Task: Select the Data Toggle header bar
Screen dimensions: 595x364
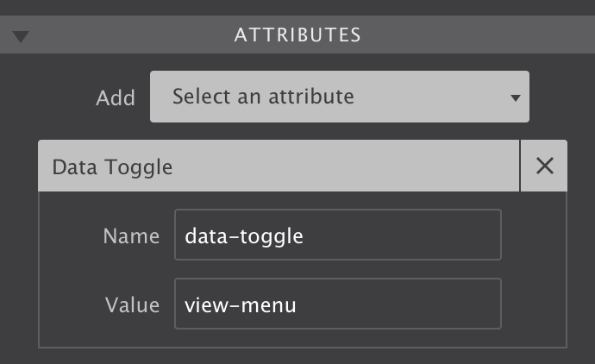Action: click(279, 166)
